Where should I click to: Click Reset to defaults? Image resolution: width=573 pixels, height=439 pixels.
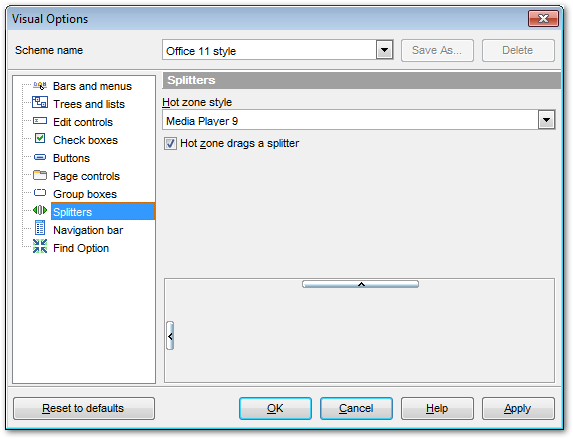(84, 408)
